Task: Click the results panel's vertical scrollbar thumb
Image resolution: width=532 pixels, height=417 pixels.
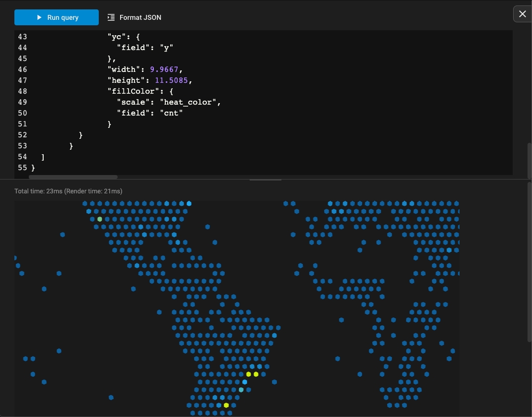Action: click(530, 262)
